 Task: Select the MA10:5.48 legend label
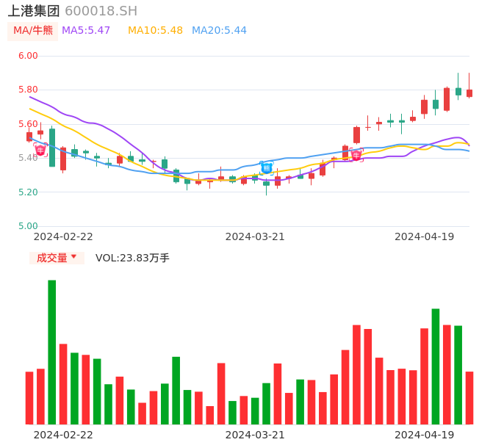[x=155, y=31]
